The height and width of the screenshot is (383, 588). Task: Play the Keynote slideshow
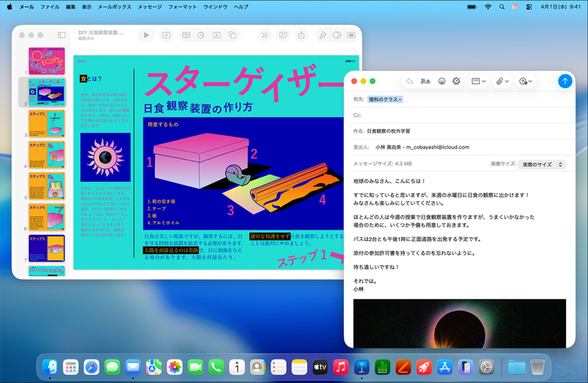(146, 35)
